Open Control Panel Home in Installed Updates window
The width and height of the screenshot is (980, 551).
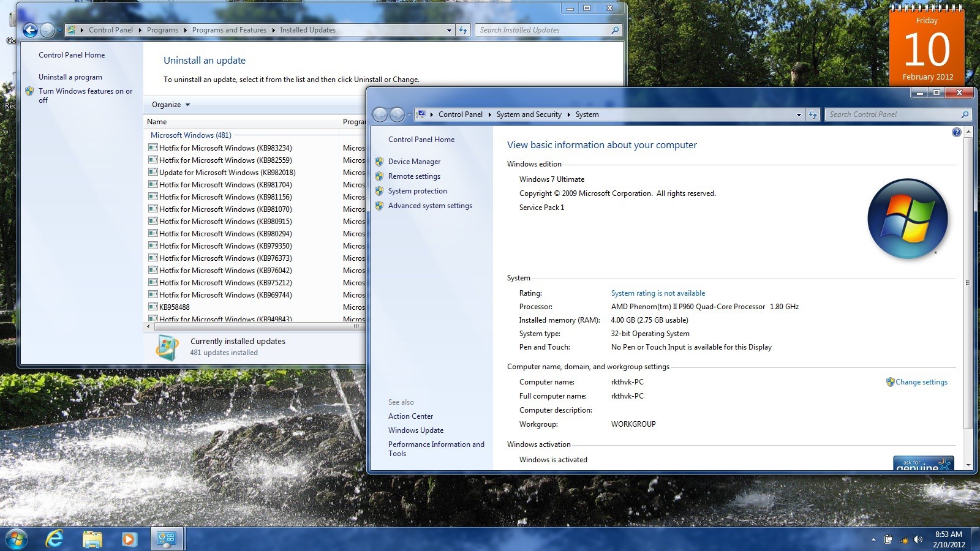[x=72, y=55]
